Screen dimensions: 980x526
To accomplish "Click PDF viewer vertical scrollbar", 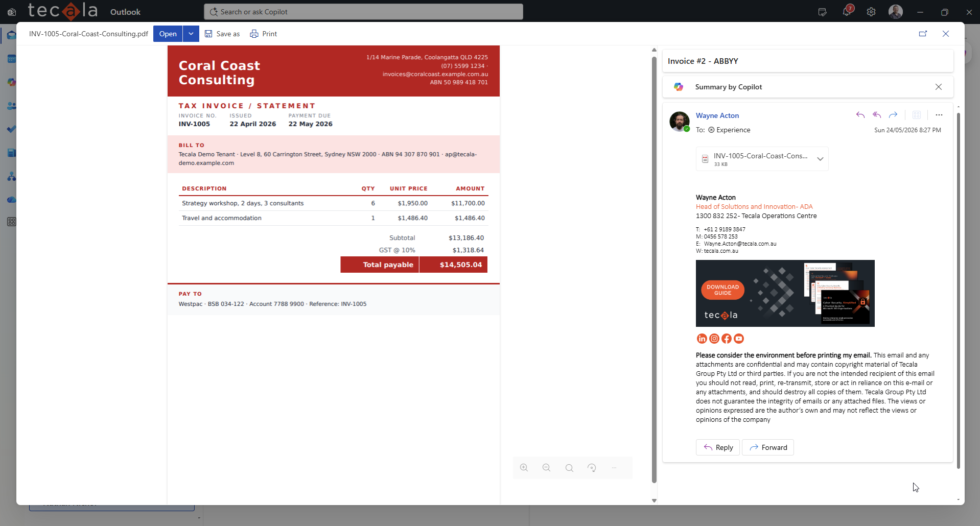I will (654, 270).
